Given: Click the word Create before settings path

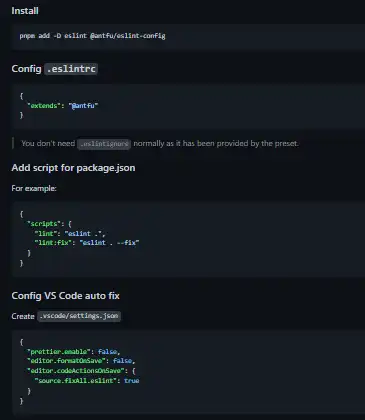Looking at the screenshot, I should click(x=23, y=316).
